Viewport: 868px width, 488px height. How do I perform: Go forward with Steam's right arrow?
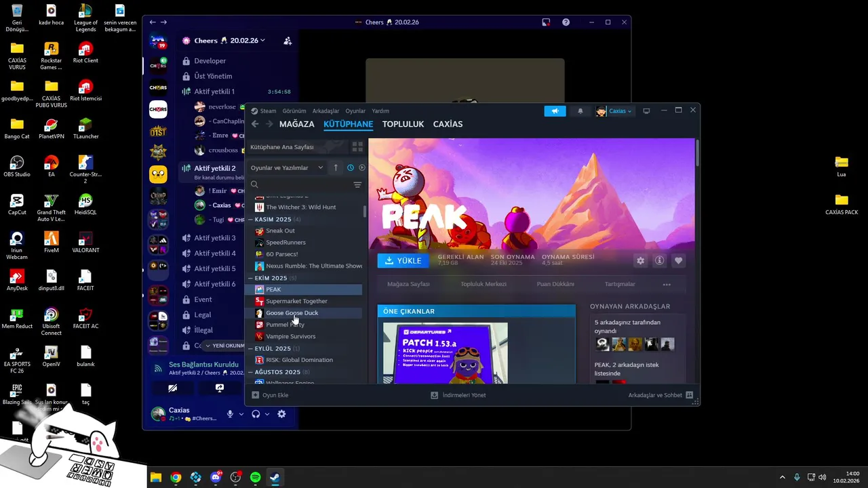269,124
